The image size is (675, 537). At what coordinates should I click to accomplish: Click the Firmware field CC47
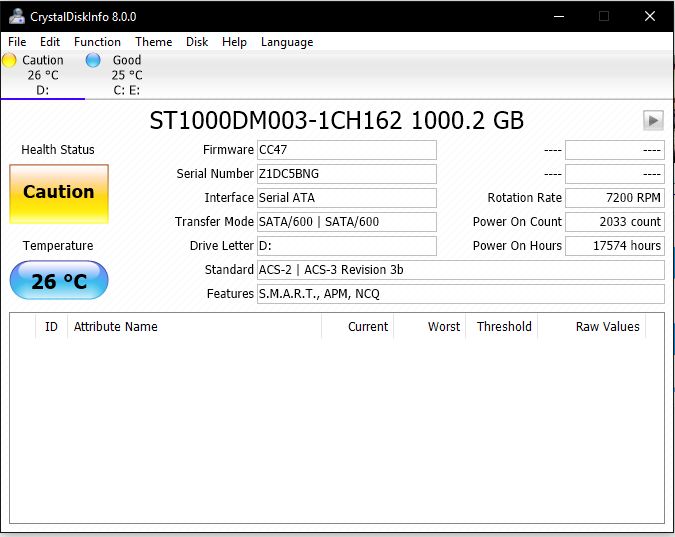(x=347, y=150)
